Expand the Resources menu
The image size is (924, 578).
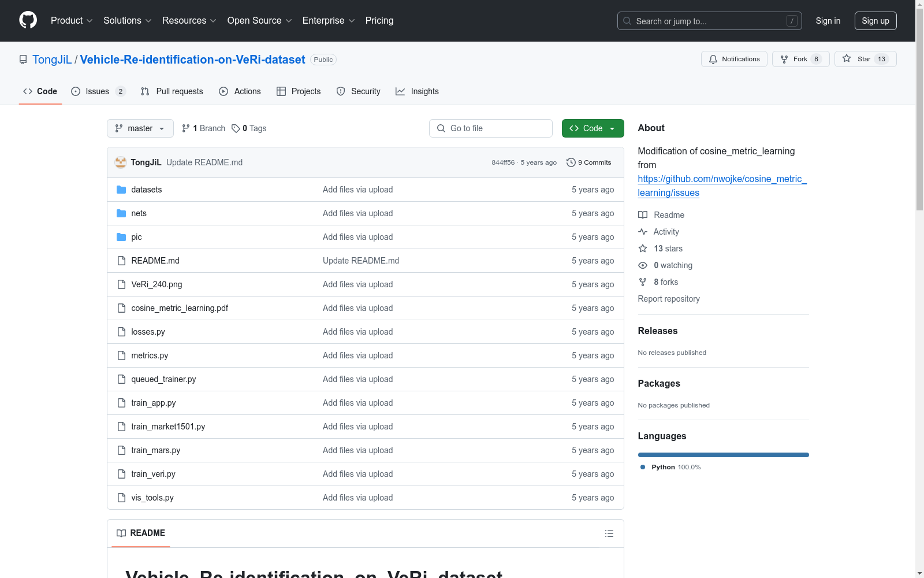tap(189, 20)
